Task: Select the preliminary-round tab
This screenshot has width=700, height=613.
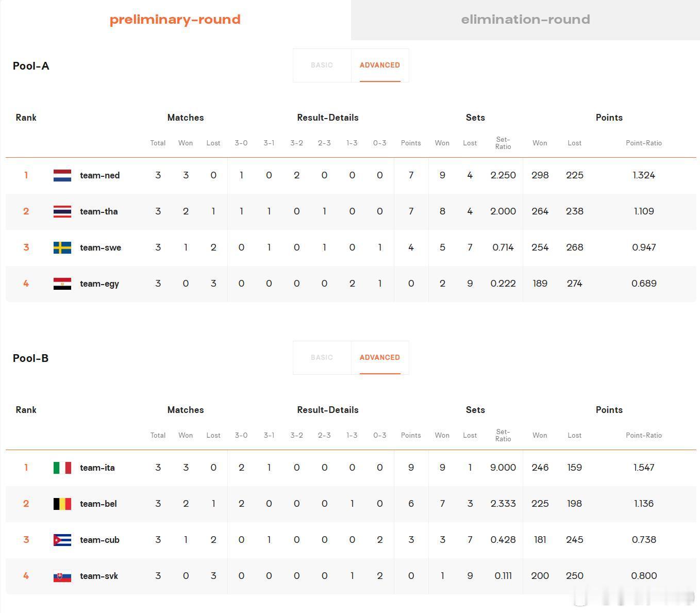Action: 175,20
